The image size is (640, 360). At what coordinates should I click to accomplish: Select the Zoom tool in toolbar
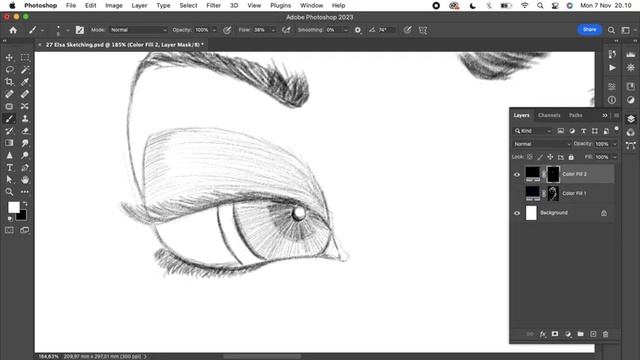tap(9, 192)
